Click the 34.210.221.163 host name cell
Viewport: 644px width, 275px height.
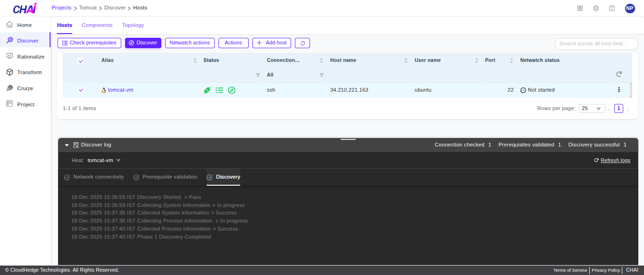pyautogui.click(x=349, y=90)
